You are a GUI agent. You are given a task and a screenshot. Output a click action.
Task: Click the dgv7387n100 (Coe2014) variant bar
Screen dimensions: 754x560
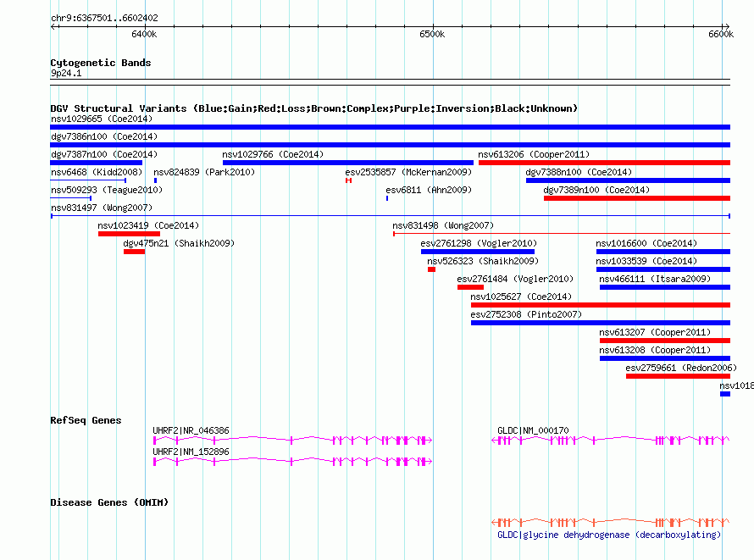tap(97, 163)
